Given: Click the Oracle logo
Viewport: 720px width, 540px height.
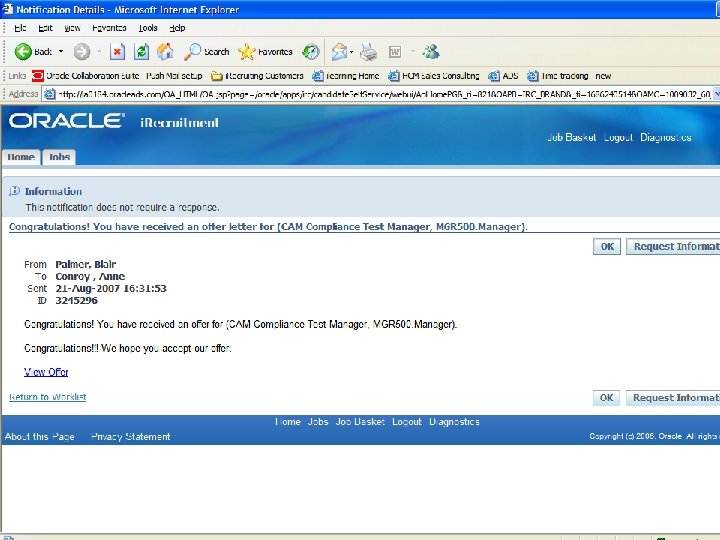Looking at the screenshot, I should pos(67,121).
